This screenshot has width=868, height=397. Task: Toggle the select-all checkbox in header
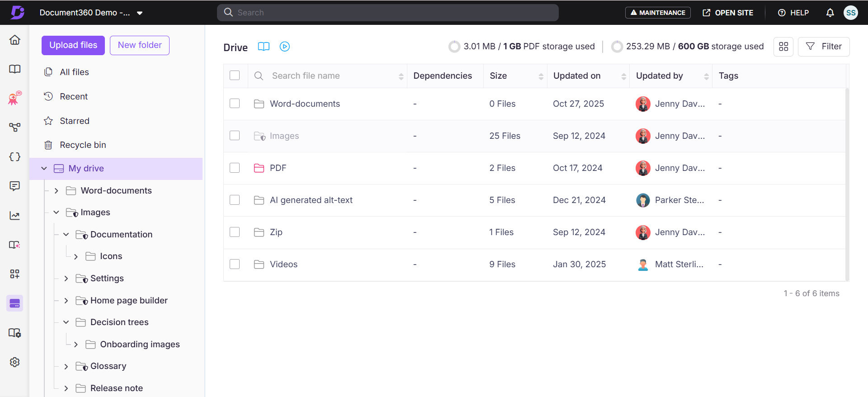[235, 76]
